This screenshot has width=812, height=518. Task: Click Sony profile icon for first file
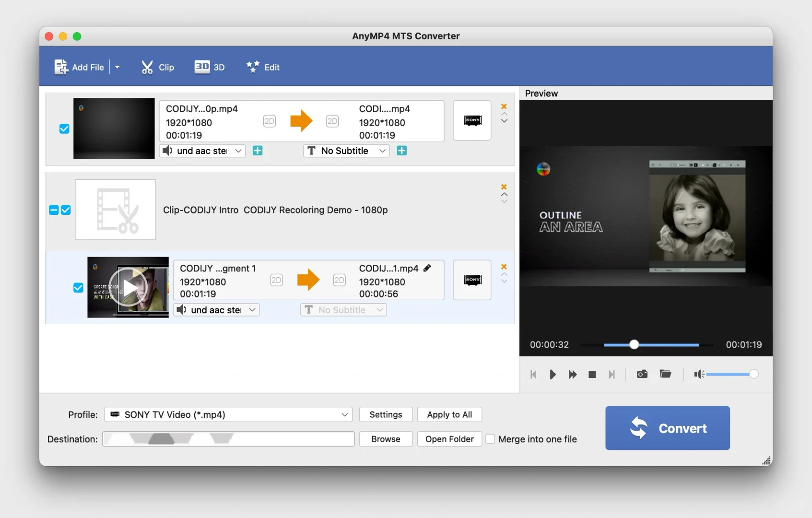click(472, 120)
